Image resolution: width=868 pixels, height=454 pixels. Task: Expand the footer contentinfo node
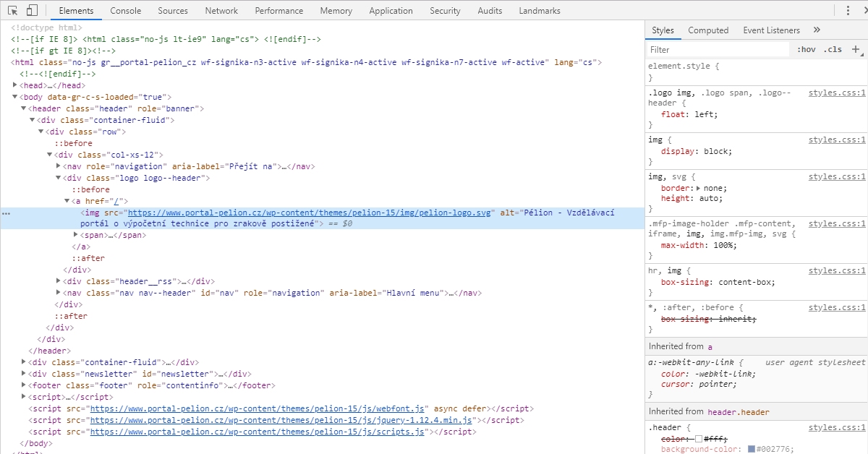click(24, 385)
